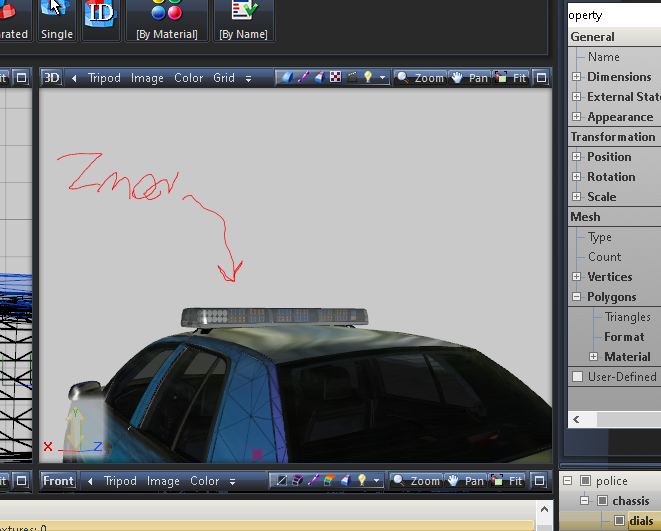Collapse the police tree node
The image size is (661, 531).
tap(568, 480)
